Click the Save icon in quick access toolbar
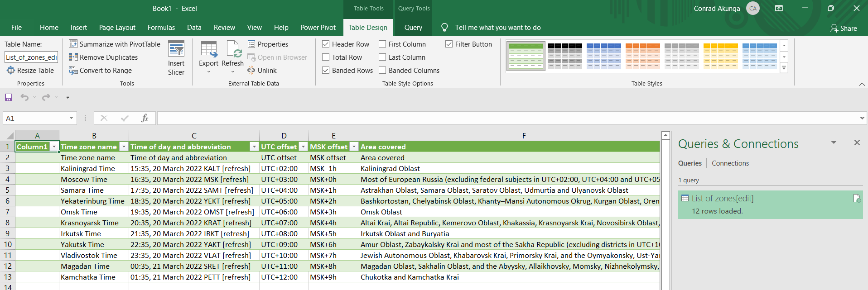The width and height of the screenshot is (868, 290). [x=9, y=97]
